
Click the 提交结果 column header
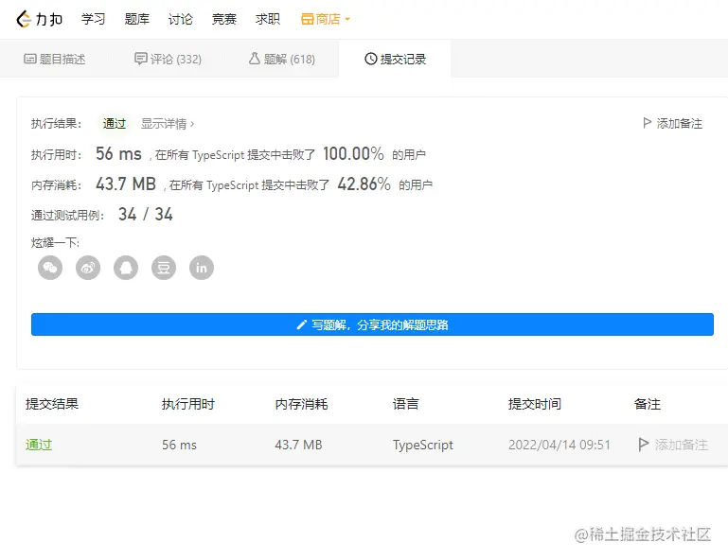[52, 404]
